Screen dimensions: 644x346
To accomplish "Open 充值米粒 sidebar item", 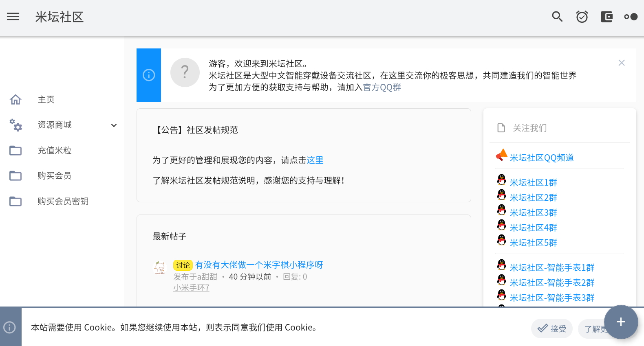I will point(55,151).
